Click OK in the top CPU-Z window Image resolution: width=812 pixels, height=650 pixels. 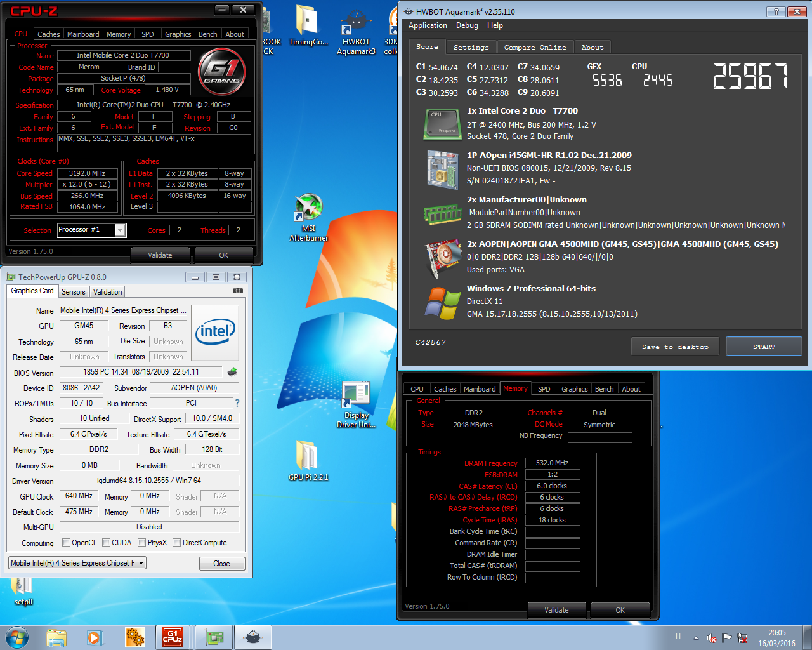click(x=223, y=255)
